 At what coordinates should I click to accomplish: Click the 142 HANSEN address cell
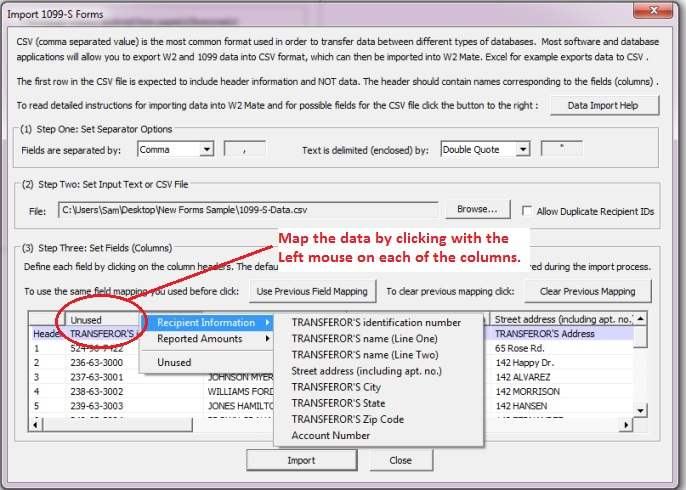(x=562, y=406)
